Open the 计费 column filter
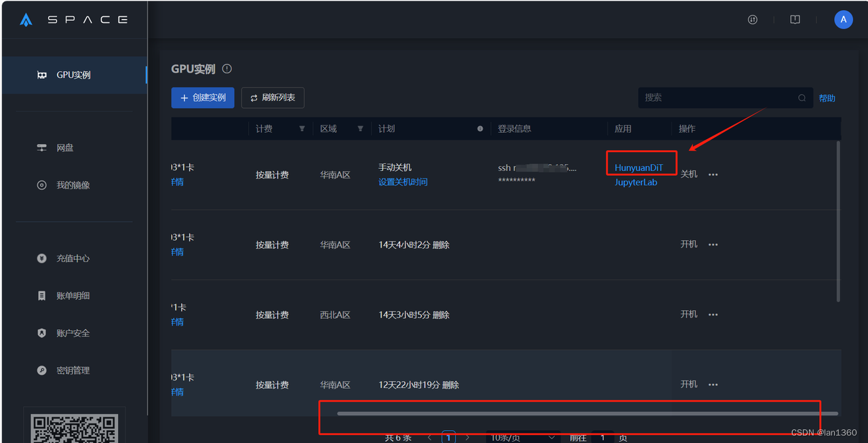 pos(302,129)
